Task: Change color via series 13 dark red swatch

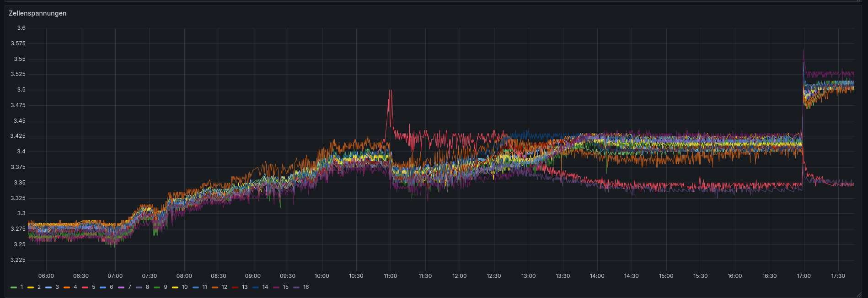Action: (x=235, y=287)
